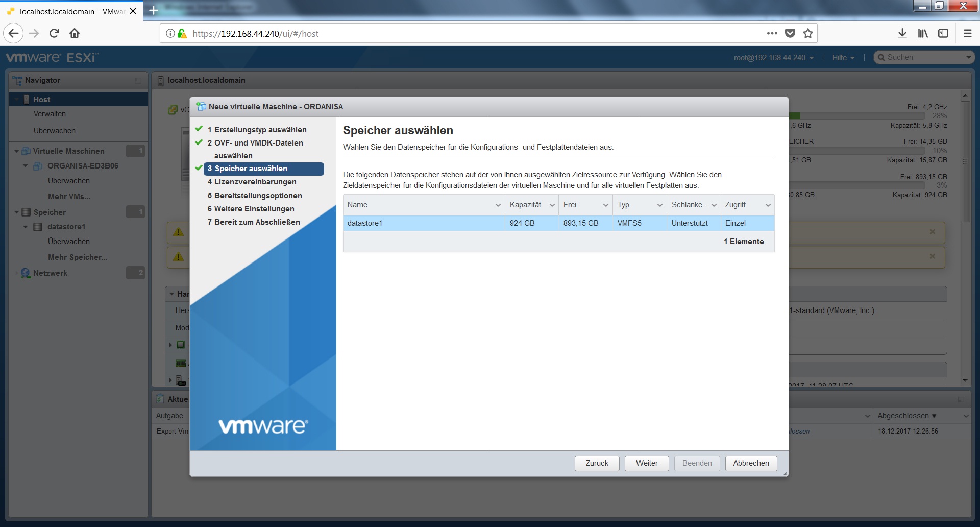
Task: Cancel the wizard with Abbrechen
Action: pos(751,463)
